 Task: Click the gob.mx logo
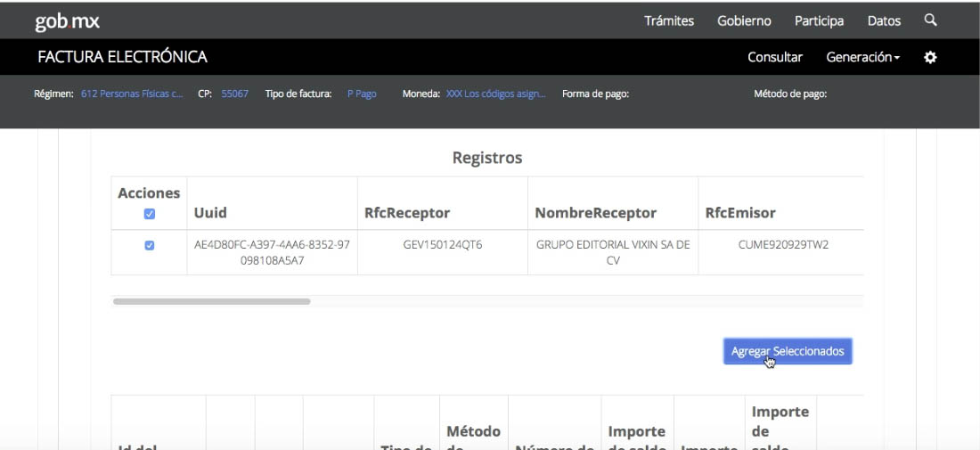pyautogui.click(x=67, y=20)
